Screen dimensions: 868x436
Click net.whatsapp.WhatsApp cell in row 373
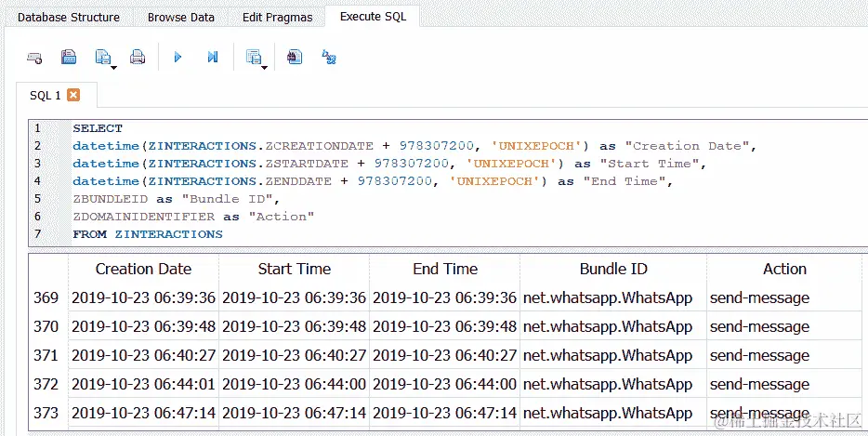[613, 414]
